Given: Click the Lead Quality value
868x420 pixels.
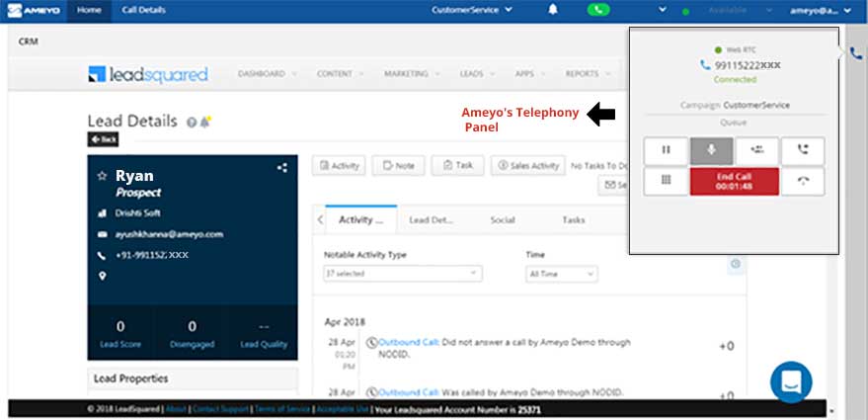Looking at the screenshot, I should 264,326.
